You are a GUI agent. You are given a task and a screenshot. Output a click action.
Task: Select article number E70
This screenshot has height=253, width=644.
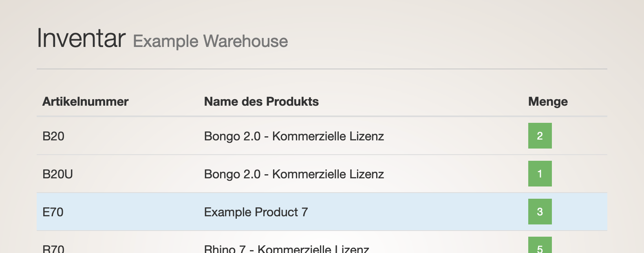click(x=53, y=212)
